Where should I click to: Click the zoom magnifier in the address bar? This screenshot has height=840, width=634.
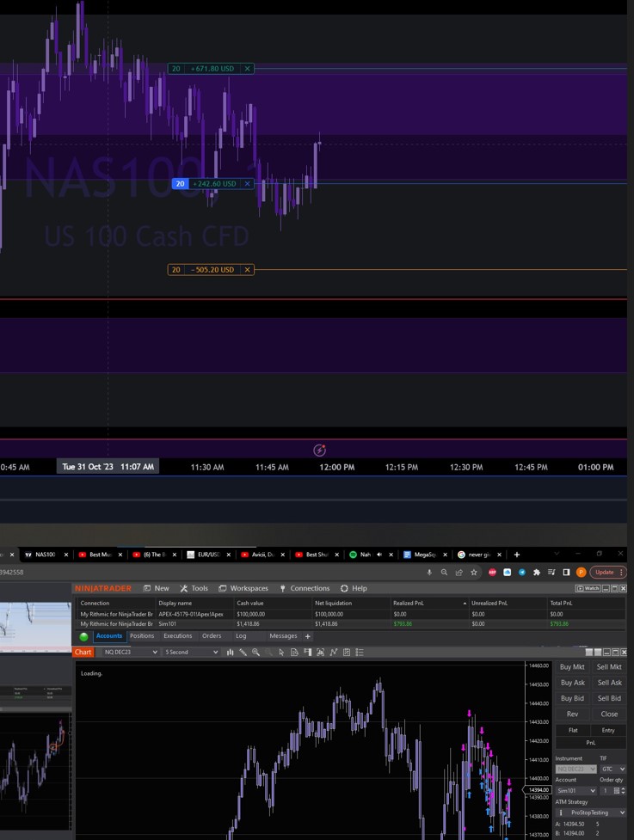point(444,572)
